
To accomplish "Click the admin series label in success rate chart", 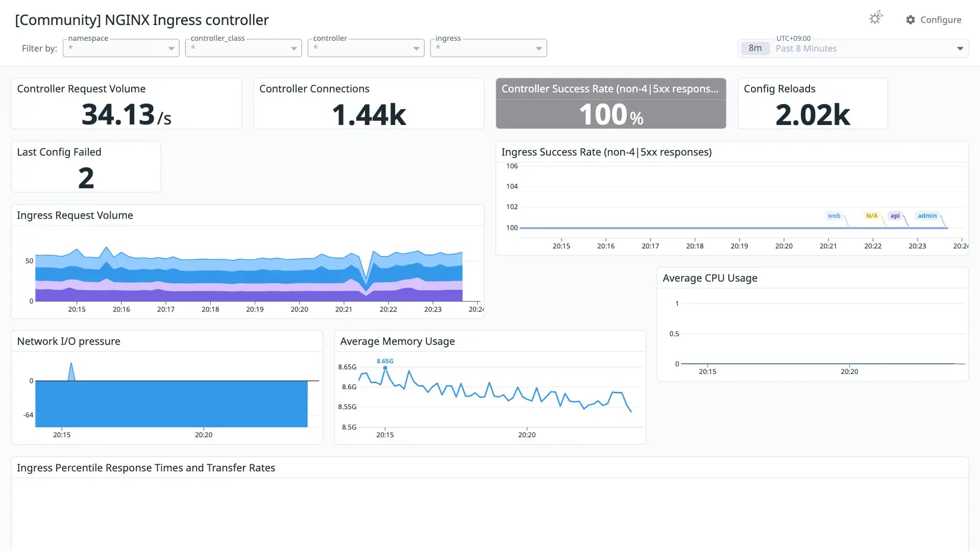I will [x=927, y=216].
